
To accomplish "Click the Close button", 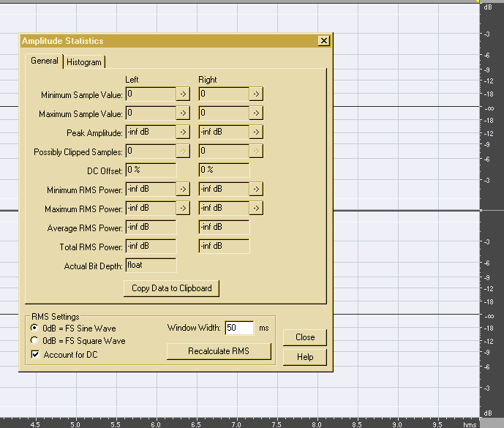I will coord(305,337).
